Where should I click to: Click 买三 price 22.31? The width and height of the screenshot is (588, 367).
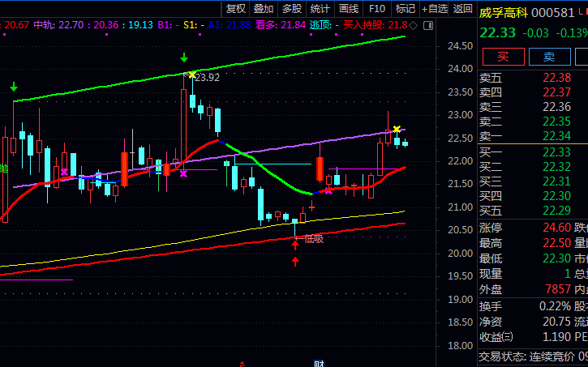coord(557,181)
